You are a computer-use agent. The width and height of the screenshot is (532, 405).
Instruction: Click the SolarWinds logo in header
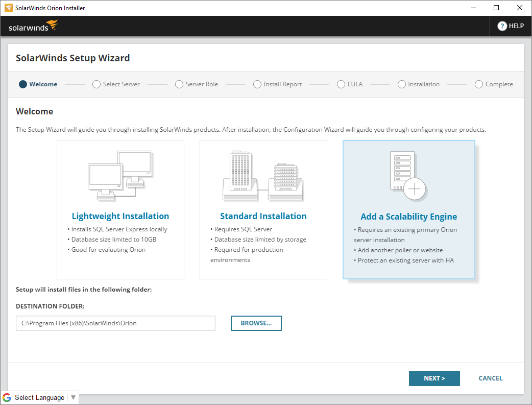[33, 26]
